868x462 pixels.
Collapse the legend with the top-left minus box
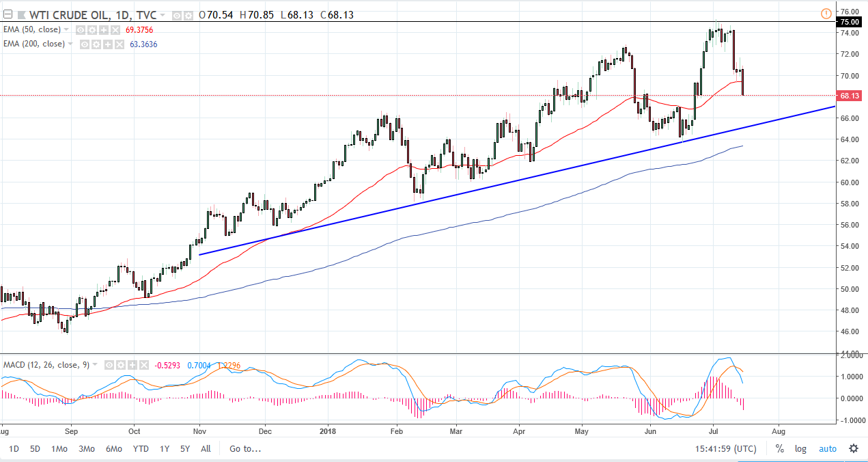pyautogui.click(x=7, y=13)
